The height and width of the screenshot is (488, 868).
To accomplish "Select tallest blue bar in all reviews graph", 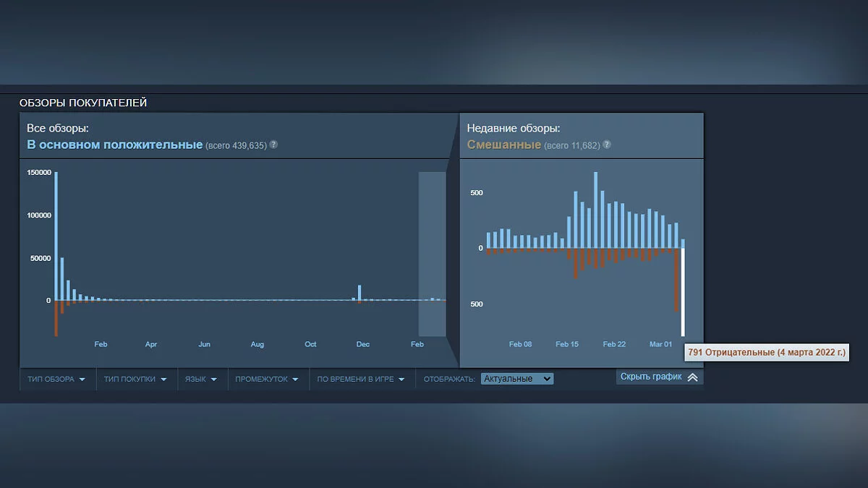I will (56, 235).
